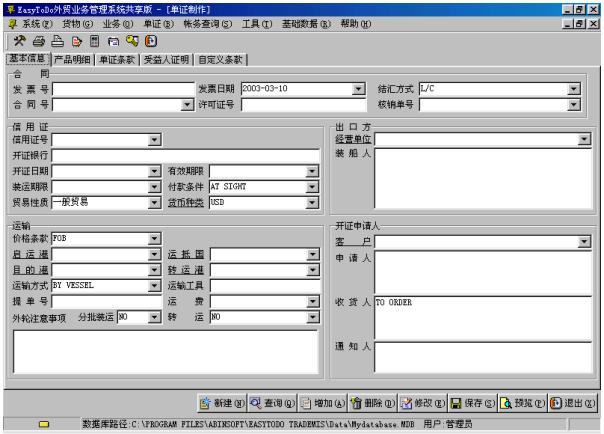Click the orange exit door toolbar icon
Image resolution: width=604 pixels, height=434 pixels.
[151, 41]
